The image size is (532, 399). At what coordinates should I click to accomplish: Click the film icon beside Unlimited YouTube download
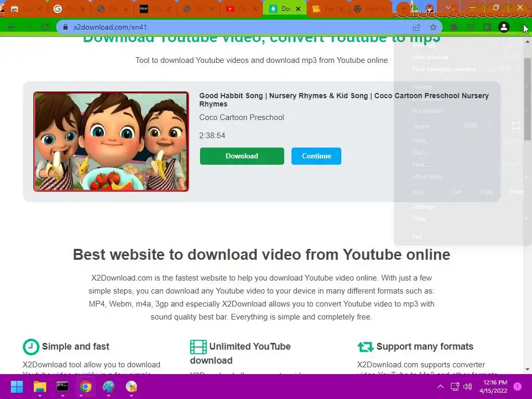[198, 347]
